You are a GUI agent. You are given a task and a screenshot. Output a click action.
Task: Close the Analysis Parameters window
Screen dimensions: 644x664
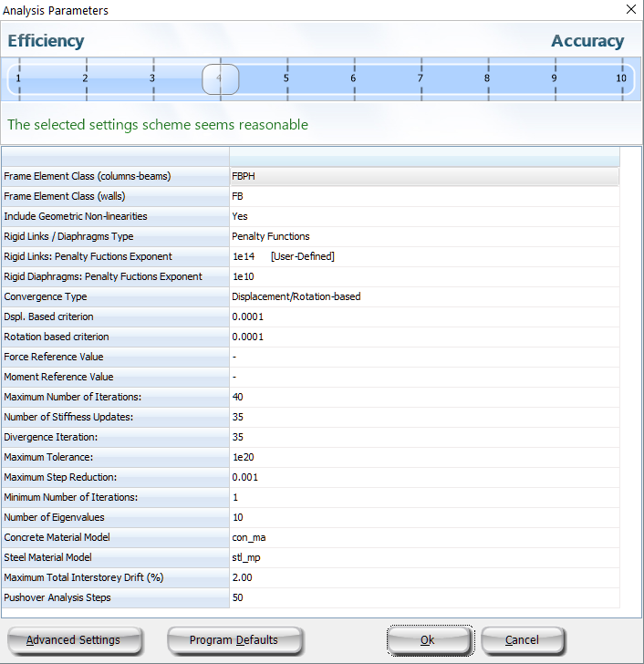(630, 10)
